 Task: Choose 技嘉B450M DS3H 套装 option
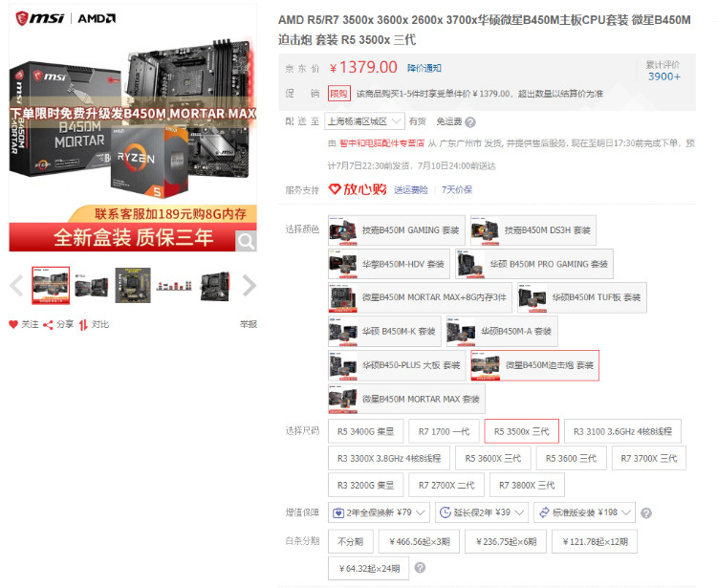tap(533, 230)
